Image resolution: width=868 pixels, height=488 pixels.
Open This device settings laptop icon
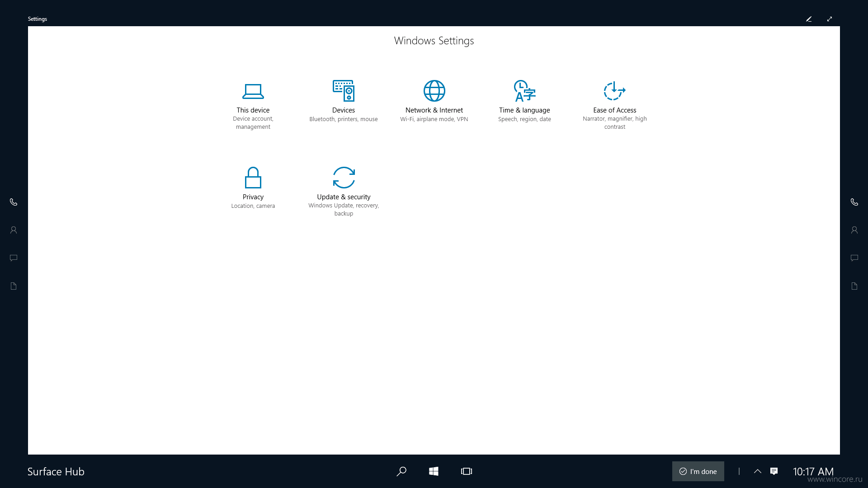(253, 91)
